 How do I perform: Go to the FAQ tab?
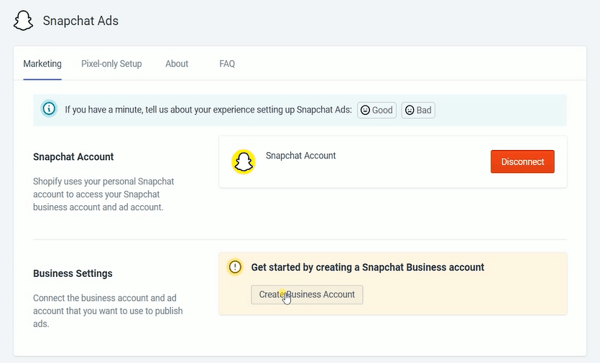pyautogui.click(x=227, y=63)
